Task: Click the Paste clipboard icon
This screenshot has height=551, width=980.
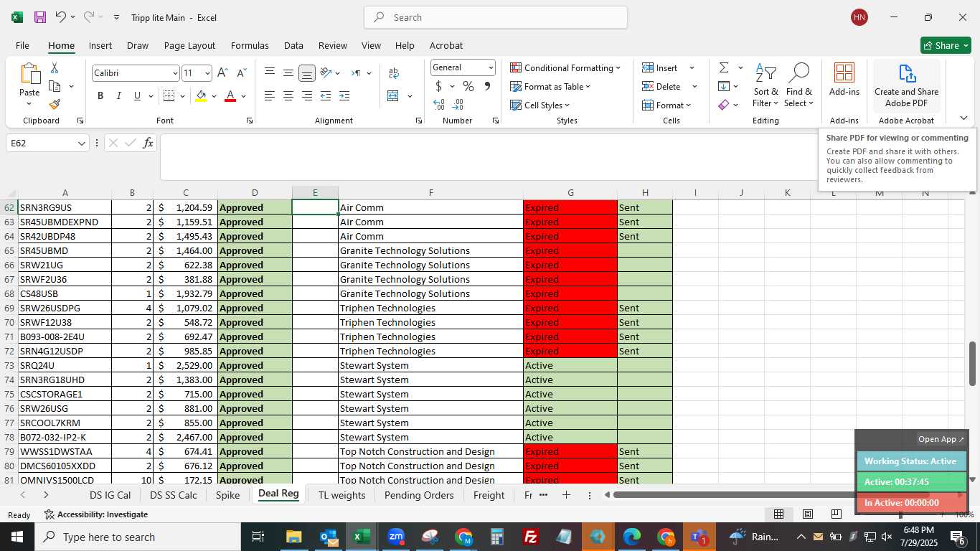Action: (29, 74)
